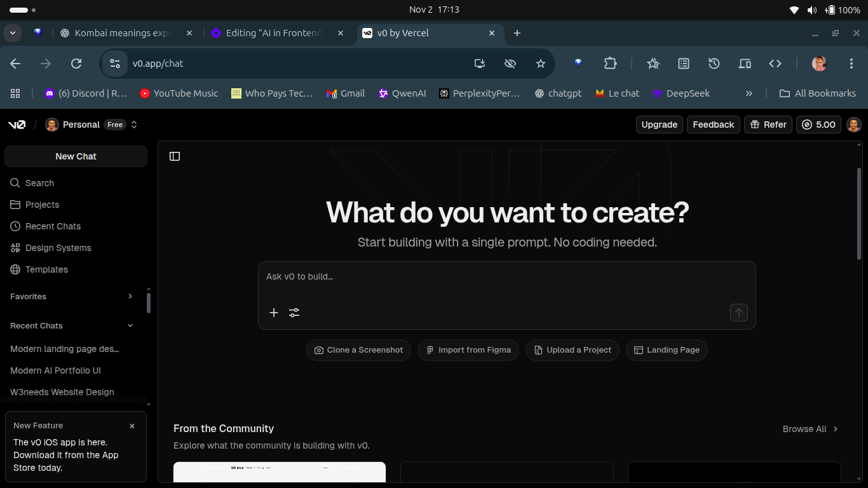The height and width of the screenshot is (488, 868).
Task: Open YouTube Music bookmark
Action: 179,93
